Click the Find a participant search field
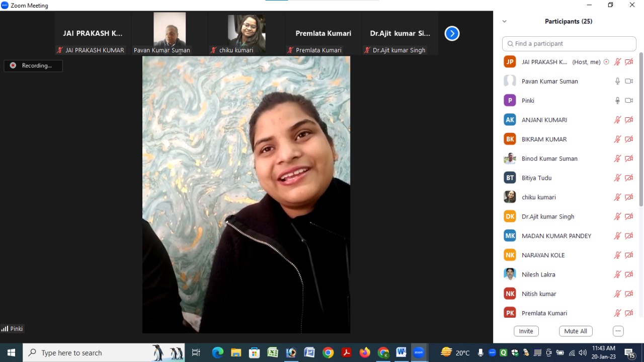Screen dimensions: 644x362 click(569, 44)
